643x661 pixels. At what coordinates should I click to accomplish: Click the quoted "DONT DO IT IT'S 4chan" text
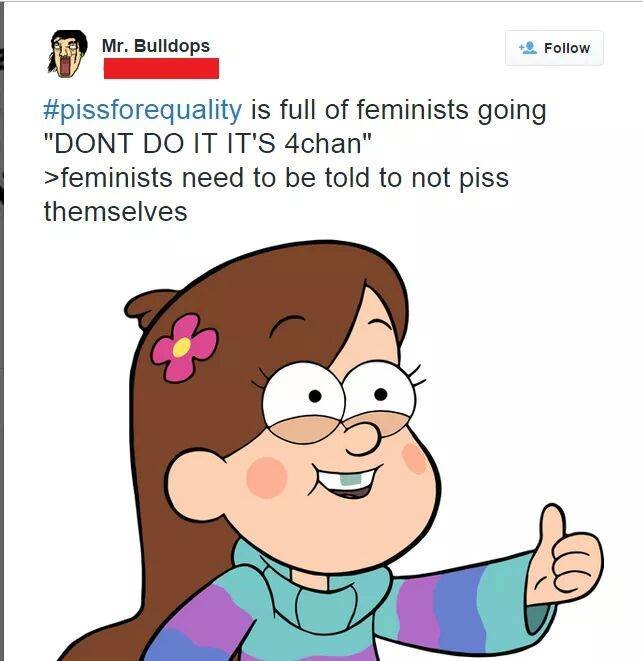(x=208, y=143)
